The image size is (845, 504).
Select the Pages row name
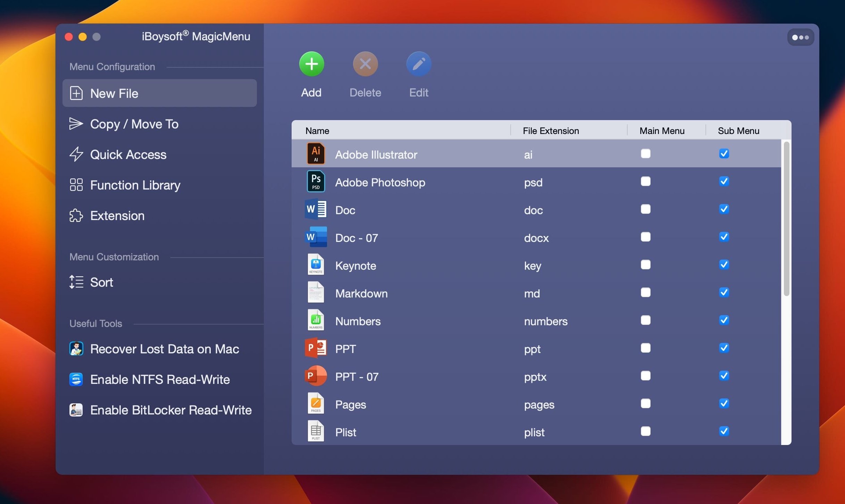351,405
